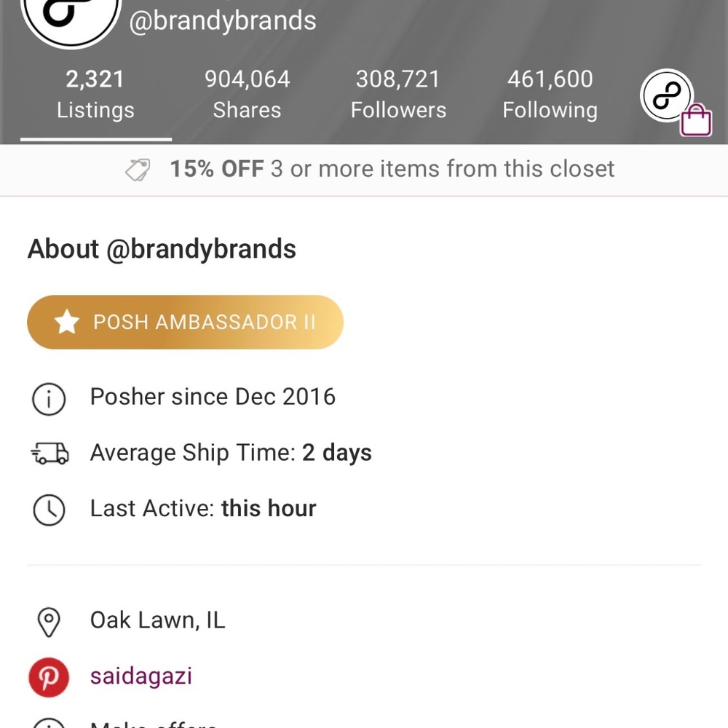Click the small Poshmark circle icon top right

coord(667,95)
